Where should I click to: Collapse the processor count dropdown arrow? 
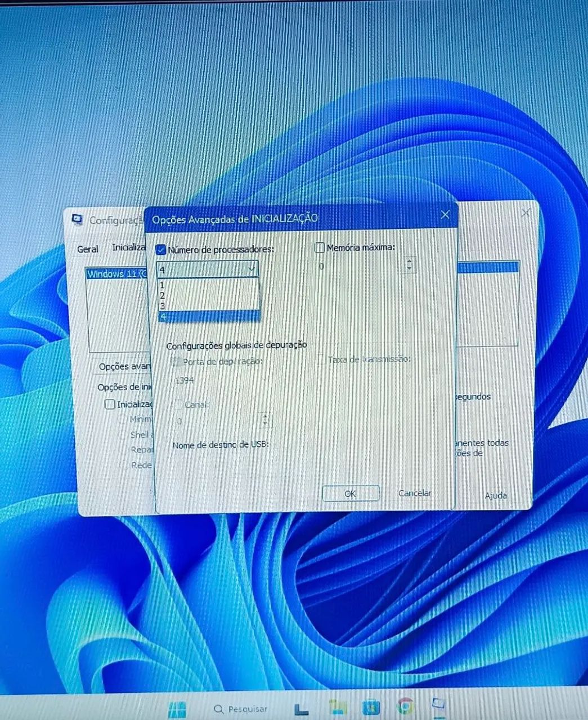click(x=252, y=269)
